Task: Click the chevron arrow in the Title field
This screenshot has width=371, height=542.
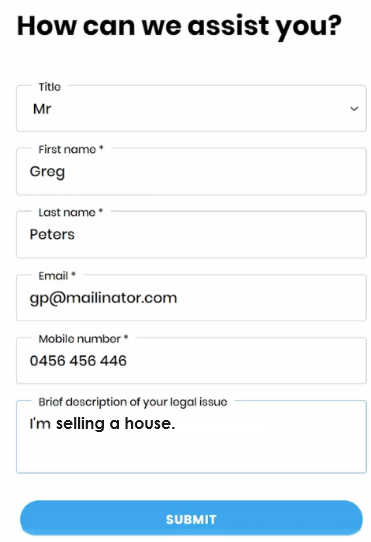Action: 354,109
